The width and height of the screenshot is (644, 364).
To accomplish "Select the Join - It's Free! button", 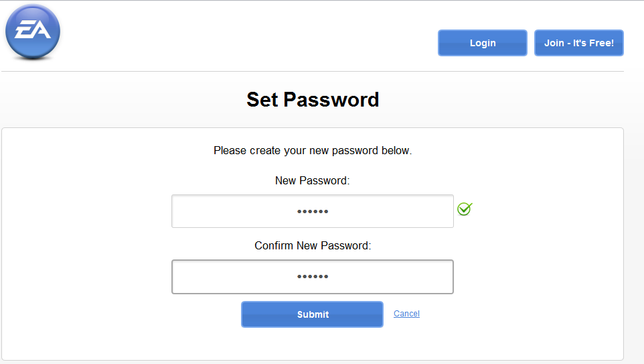I will tap(578, 43).
